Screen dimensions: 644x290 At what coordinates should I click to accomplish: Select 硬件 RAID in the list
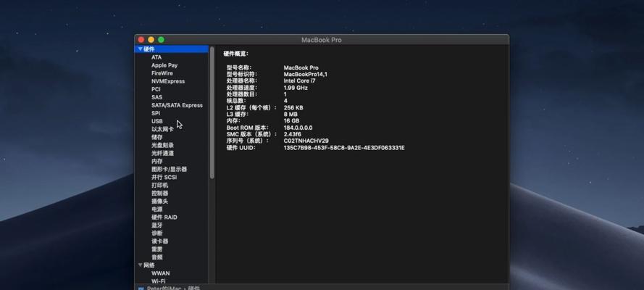coord(164,217)
